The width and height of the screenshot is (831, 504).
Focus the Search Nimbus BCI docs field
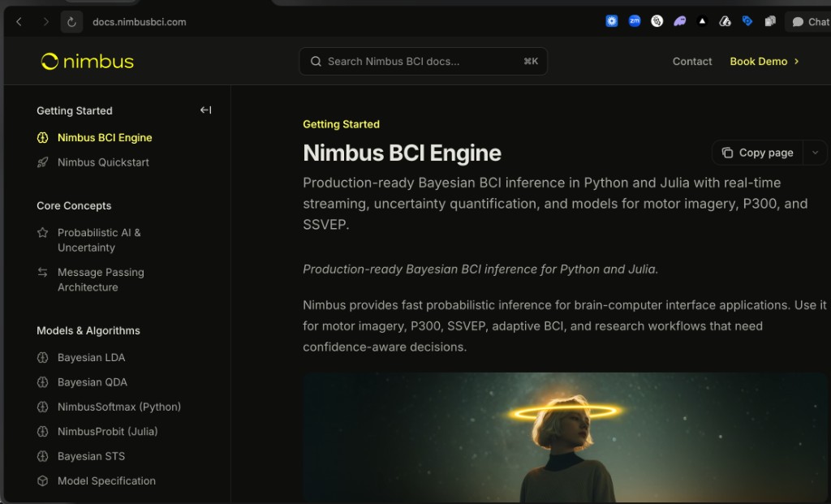423,62
